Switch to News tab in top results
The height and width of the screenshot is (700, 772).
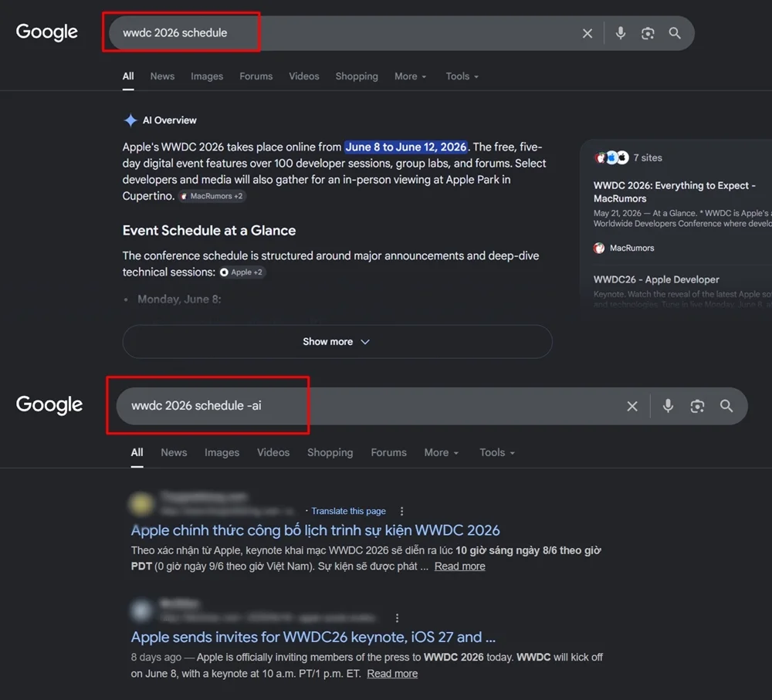tap(162, 76)
